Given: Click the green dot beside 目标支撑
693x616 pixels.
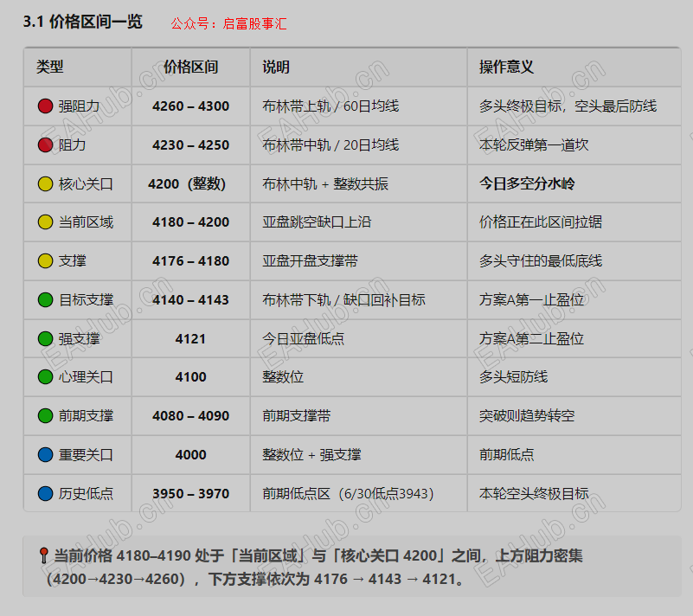Looking at the screenshot, I should (45, 299).
